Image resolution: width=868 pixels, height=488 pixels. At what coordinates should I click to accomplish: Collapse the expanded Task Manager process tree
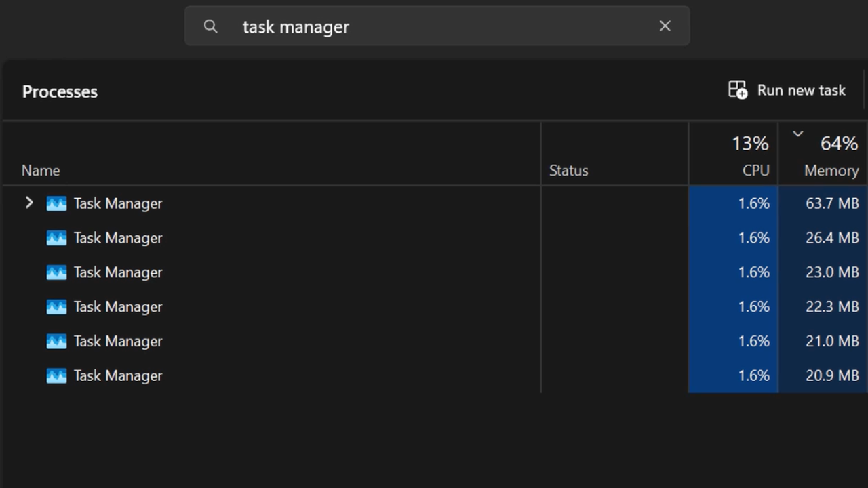pyautogui.click(x=28, y=203)
